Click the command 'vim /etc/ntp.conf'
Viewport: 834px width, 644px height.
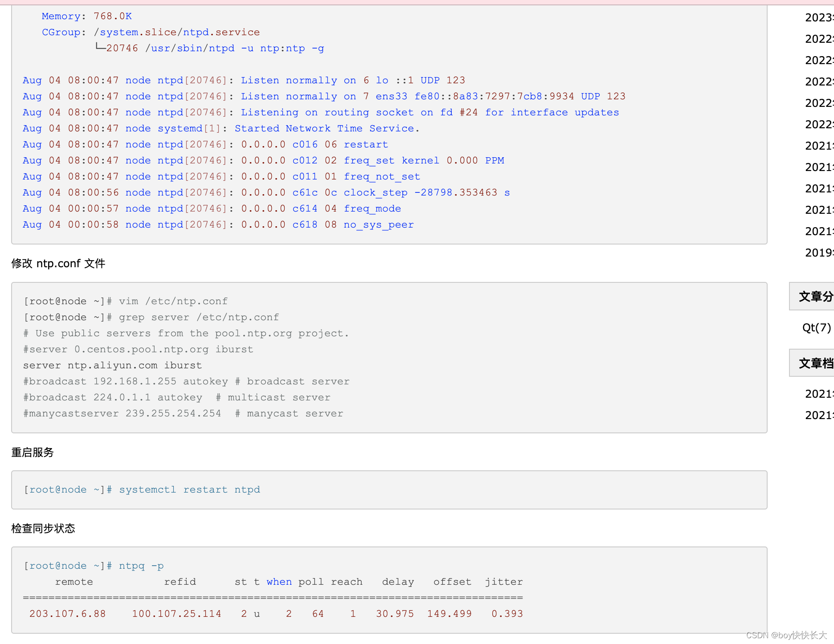click(x=173, y=302)
